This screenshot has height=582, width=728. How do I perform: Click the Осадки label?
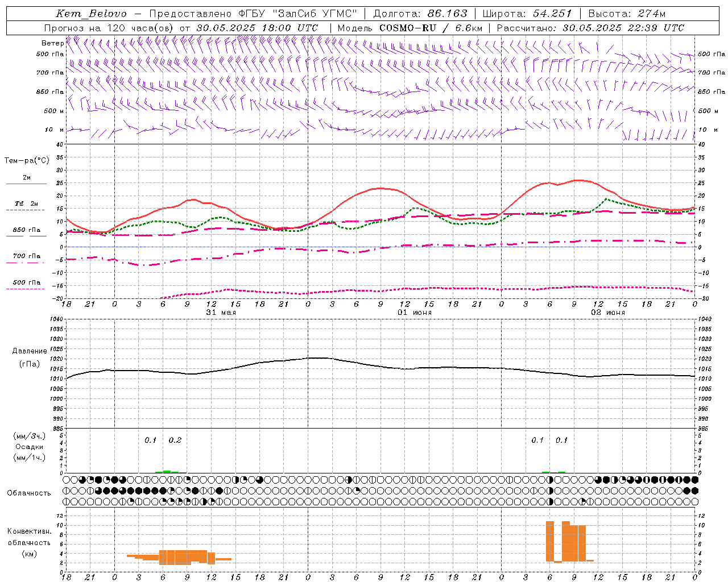tap(30, 447)
